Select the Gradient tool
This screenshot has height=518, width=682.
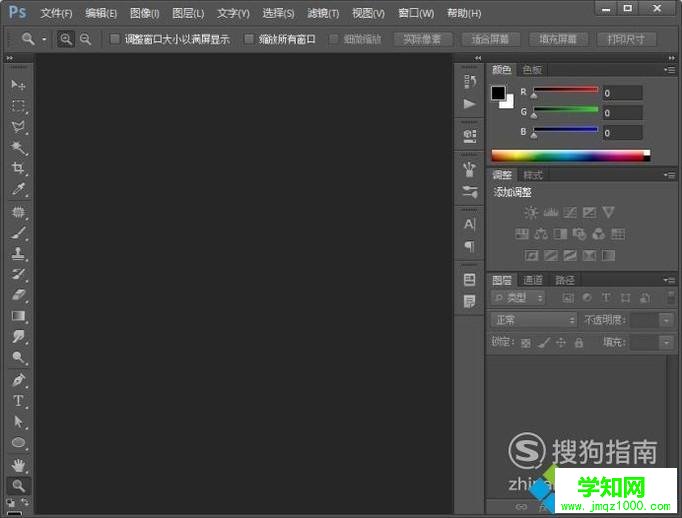point(18,316)
